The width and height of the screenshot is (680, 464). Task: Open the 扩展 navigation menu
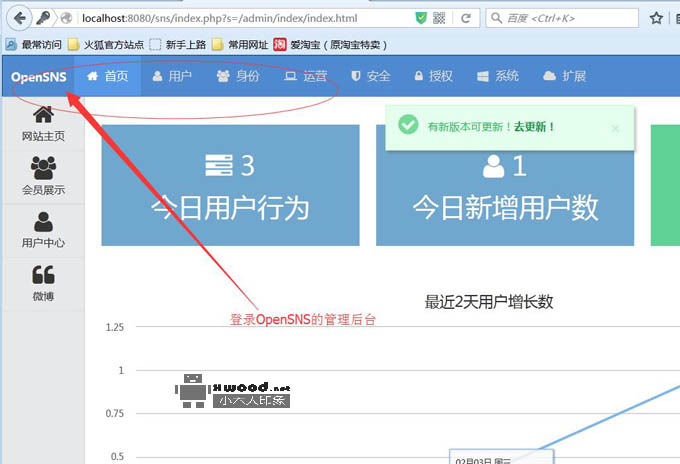pos(565,76)
